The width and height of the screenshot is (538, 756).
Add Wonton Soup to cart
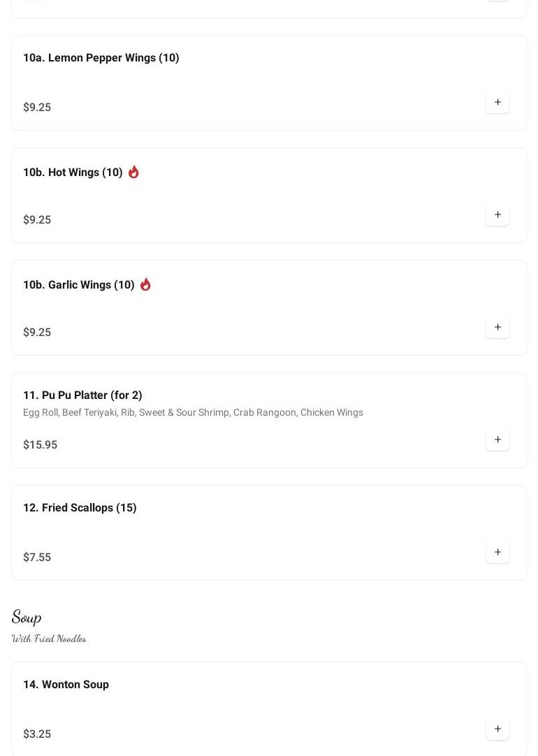(497, 729)
